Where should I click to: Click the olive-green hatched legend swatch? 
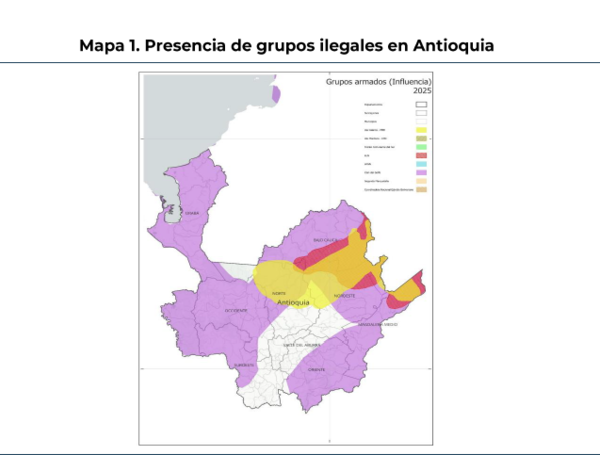421,139
